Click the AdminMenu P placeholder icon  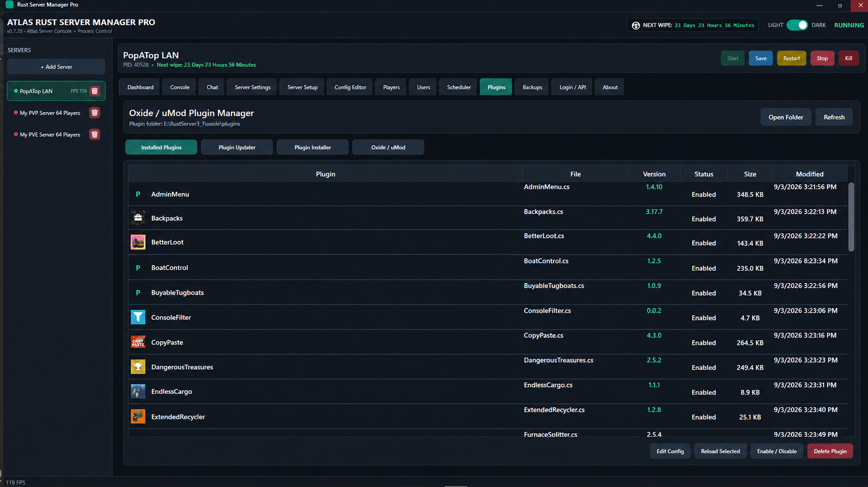click(138, 194)
